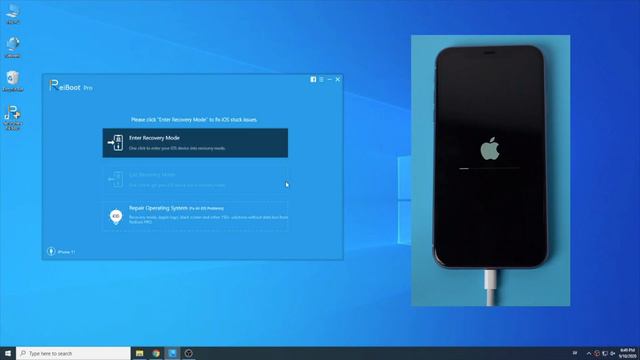Viewport: 640px width, 360px height.
Task: Click the Enter Recovery Mode option
Action: click(x=195, y=143)
